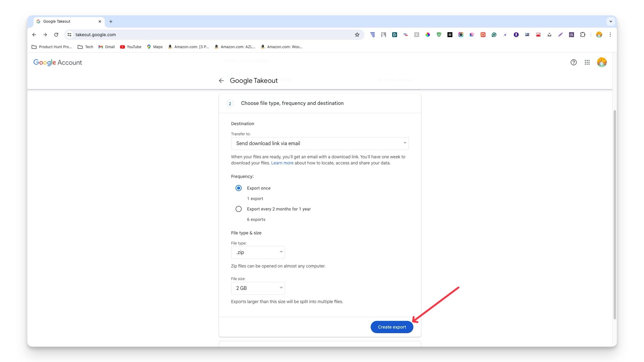
Task: Click the 'File type & size' heading
Action: 246,233
